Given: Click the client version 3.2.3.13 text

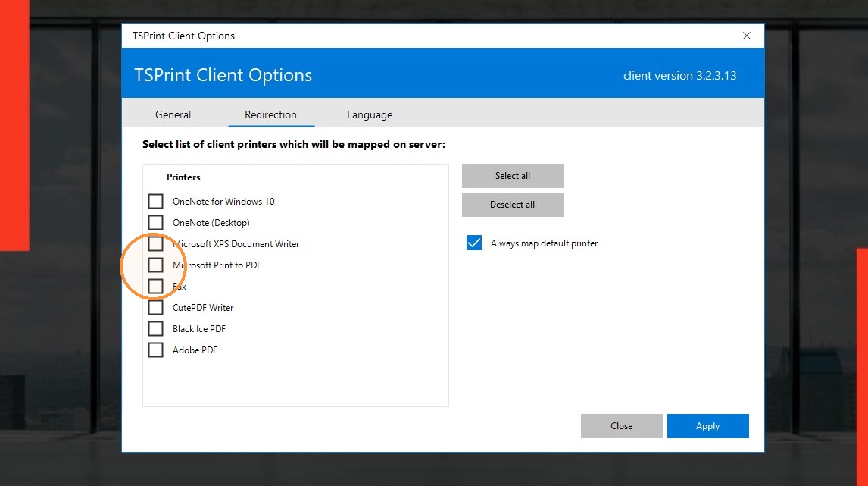Looking at the screenshot, I should (680, 75).
